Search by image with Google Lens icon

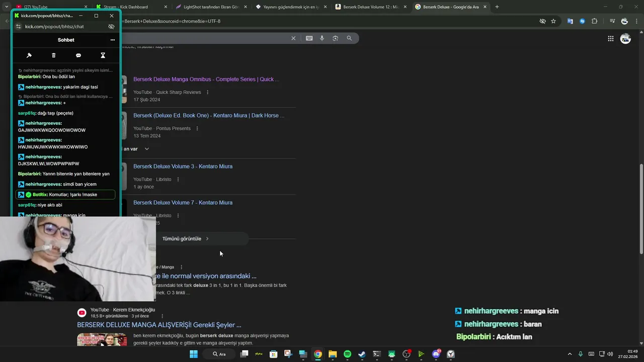pos(336,38)
